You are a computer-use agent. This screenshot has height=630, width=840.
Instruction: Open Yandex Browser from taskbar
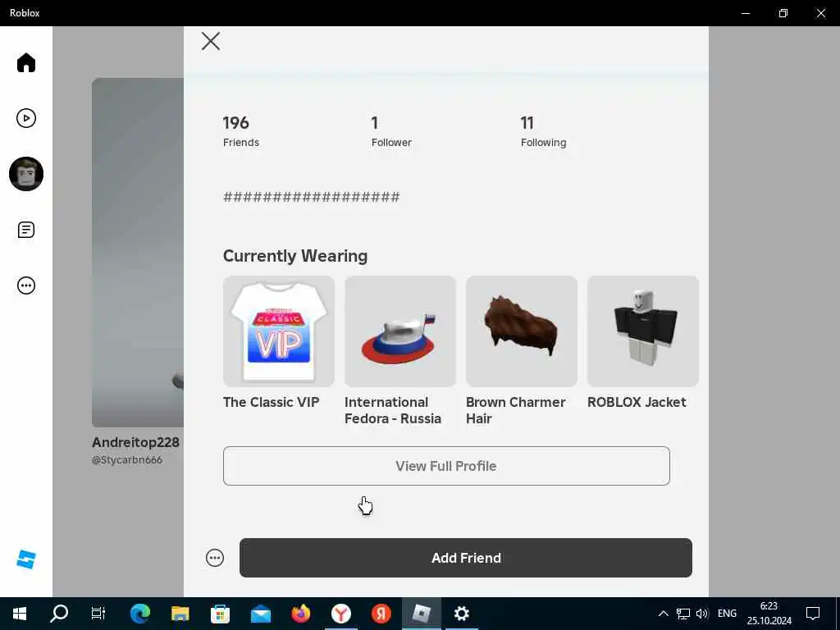(340, 614)
